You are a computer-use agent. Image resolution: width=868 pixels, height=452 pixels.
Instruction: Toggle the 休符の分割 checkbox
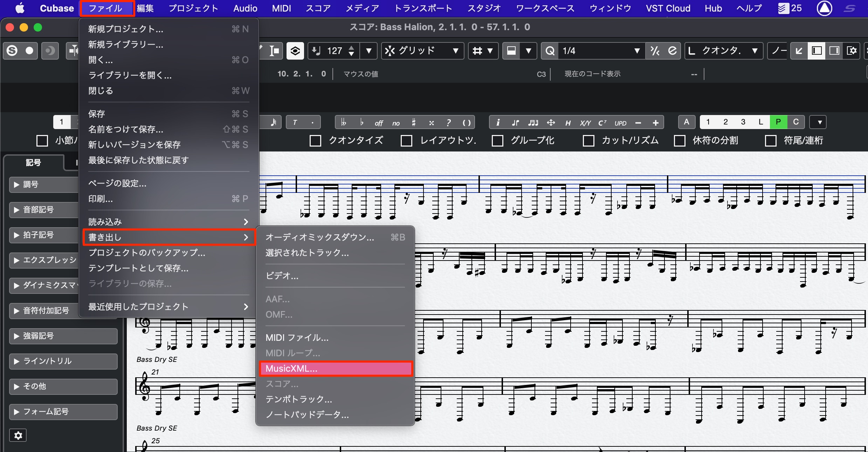tap(680, 141)
